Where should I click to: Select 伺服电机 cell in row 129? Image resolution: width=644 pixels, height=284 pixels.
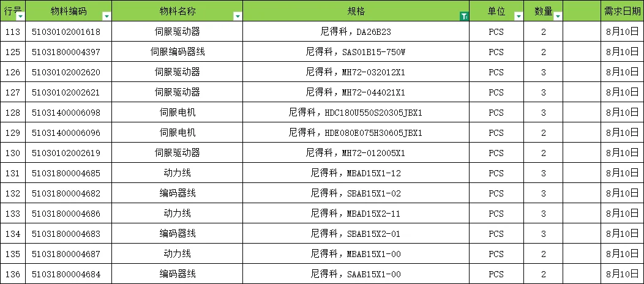177,133
